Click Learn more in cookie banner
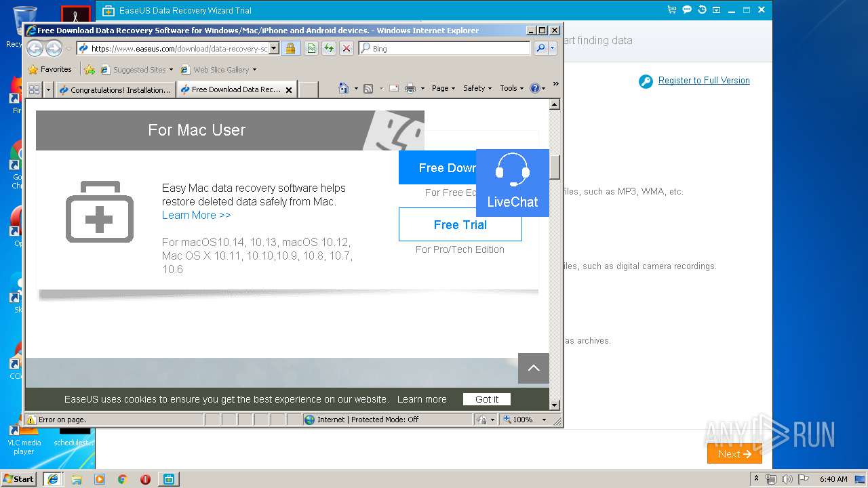The image size is (868, 488). pyautogui.click(x=422, y=399)
